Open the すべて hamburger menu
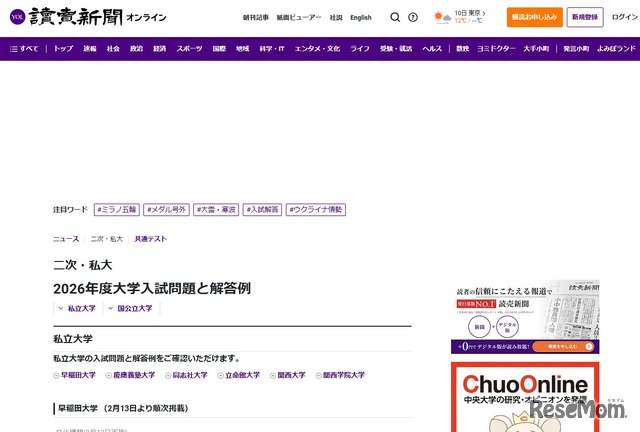640x432 pixels. point(24,49)
